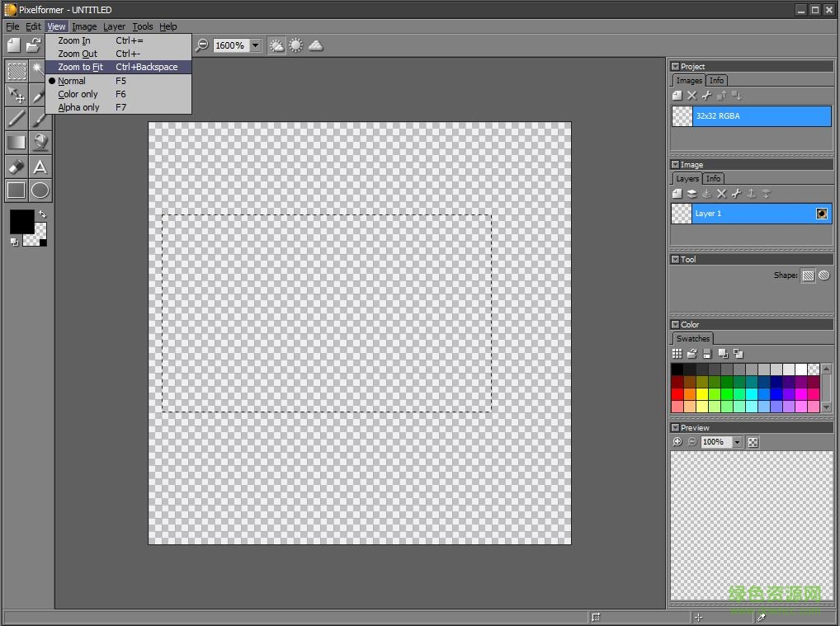This screenshot has width=840, height=626.
Task: Select the Eraser tool
Action: pos(17,167)
